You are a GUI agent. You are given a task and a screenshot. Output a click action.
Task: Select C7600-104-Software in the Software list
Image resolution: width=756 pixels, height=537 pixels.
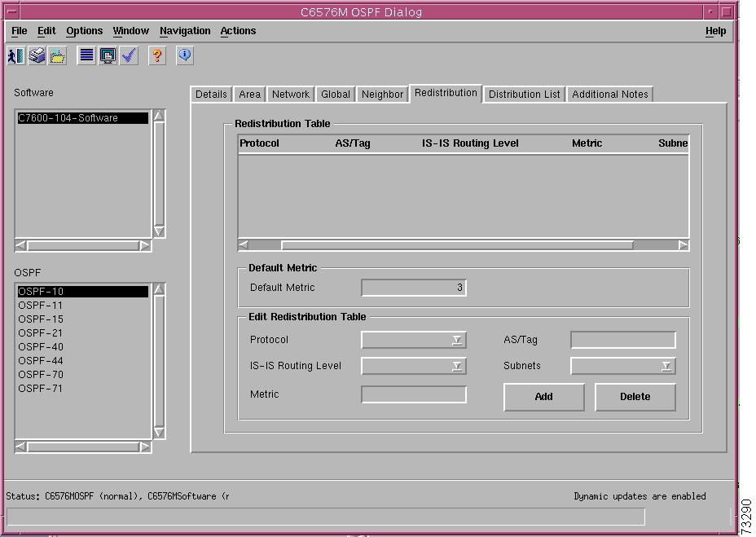(x=83, y=117)
